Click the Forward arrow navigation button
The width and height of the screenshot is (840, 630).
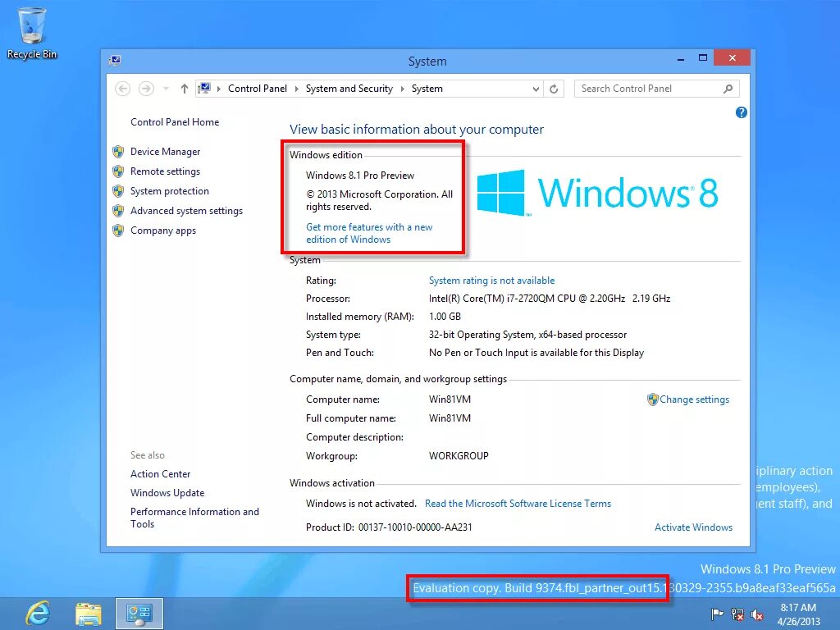[x=146, y=89]
